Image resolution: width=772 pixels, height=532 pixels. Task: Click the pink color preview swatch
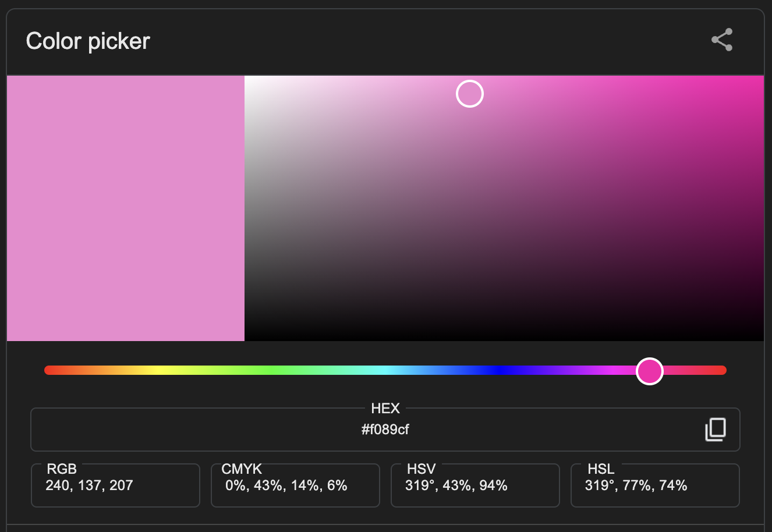[126, 208]
